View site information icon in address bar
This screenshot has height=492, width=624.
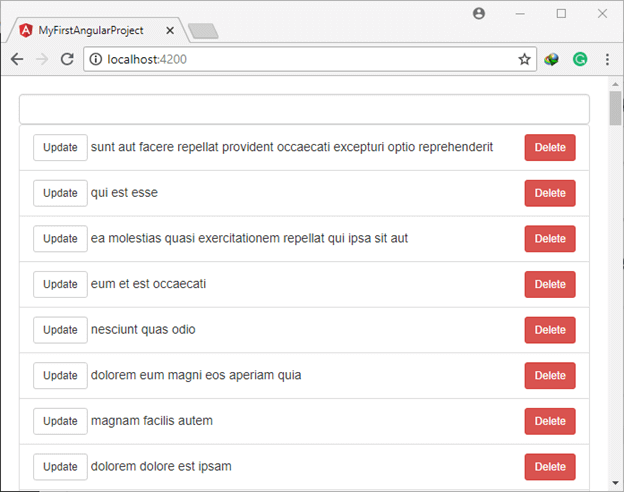(96, 59)
